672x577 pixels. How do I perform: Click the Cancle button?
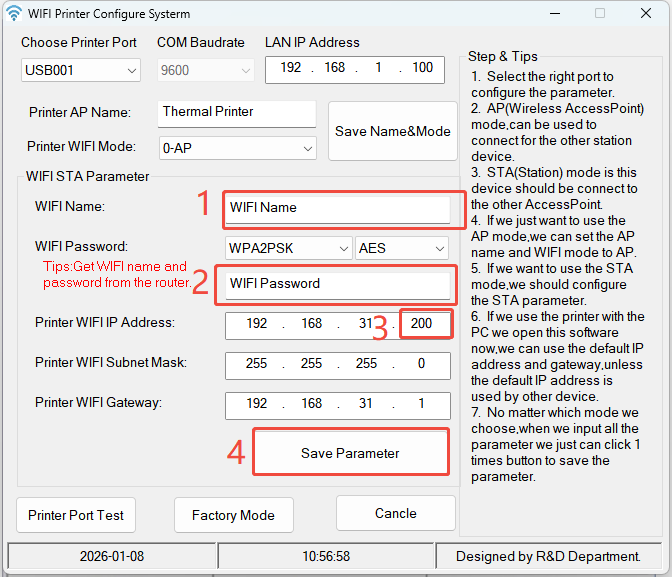[x=395, y=513]
